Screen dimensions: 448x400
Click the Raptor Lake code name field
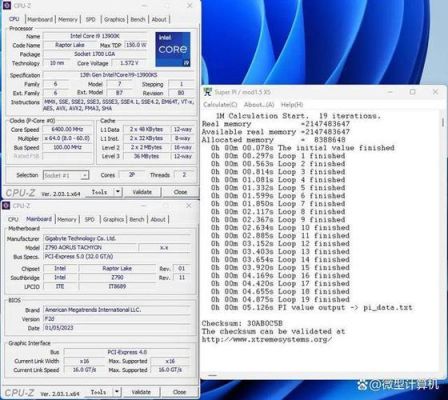[x=70, y=45]
